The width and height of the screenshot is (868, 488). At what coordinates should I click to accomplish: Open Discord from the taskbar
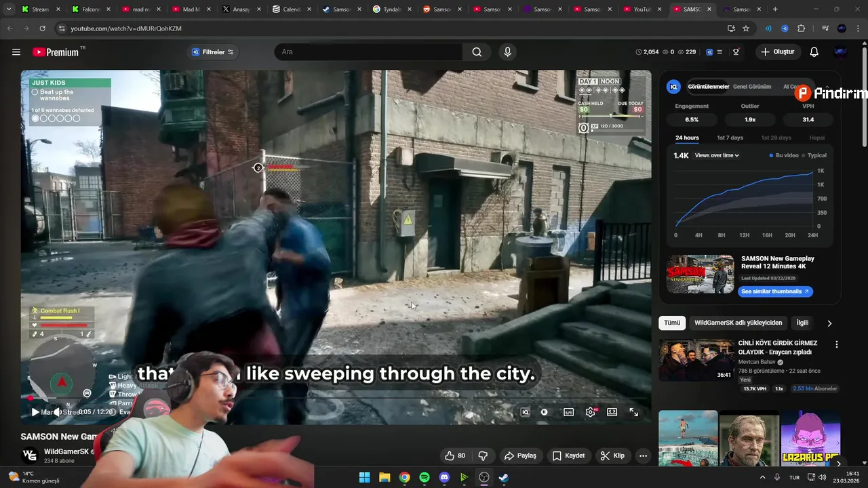[444, 477]
